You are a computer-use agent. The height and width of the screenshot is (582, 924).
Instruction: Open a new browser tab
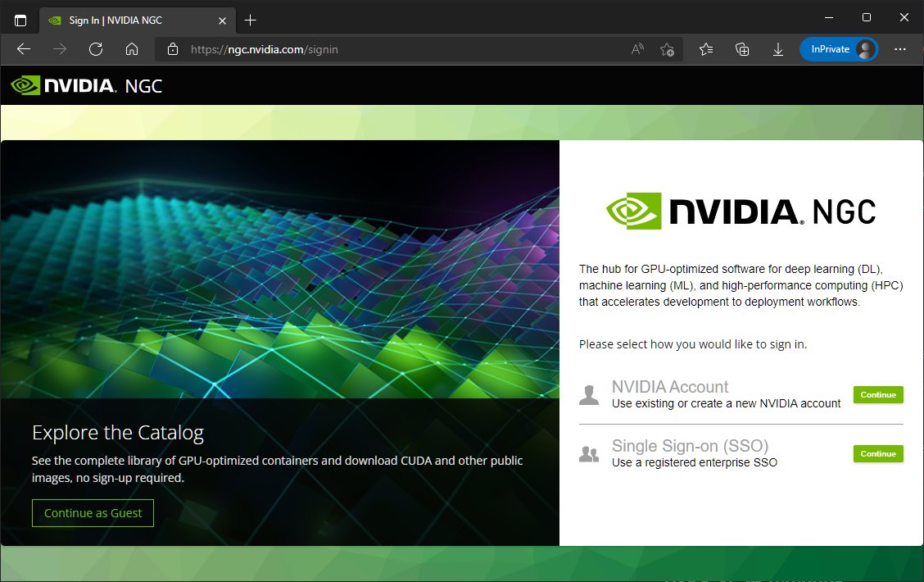click(251, 20)
